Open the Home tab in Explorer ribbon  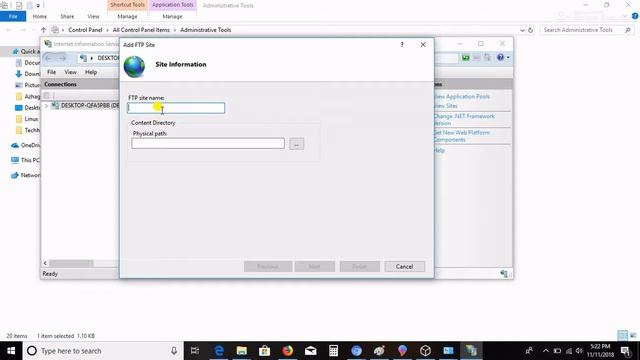tap(40, 16)
